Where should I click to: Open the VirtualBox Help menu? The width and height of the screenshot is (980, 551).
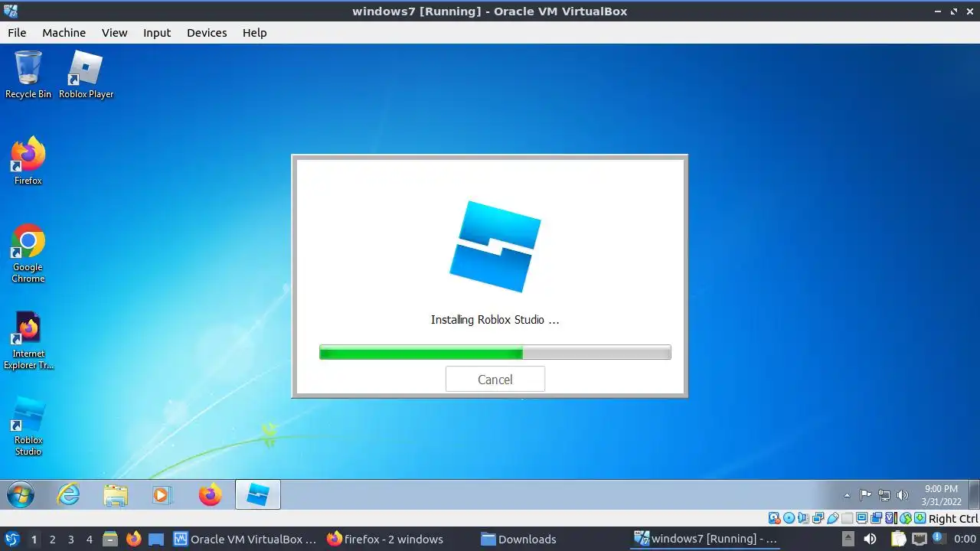(254, 32)
